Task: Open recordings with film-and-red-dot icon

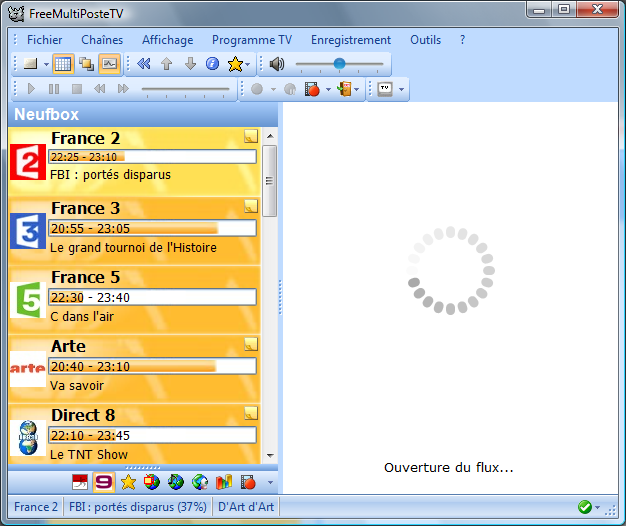Action: 312,89
